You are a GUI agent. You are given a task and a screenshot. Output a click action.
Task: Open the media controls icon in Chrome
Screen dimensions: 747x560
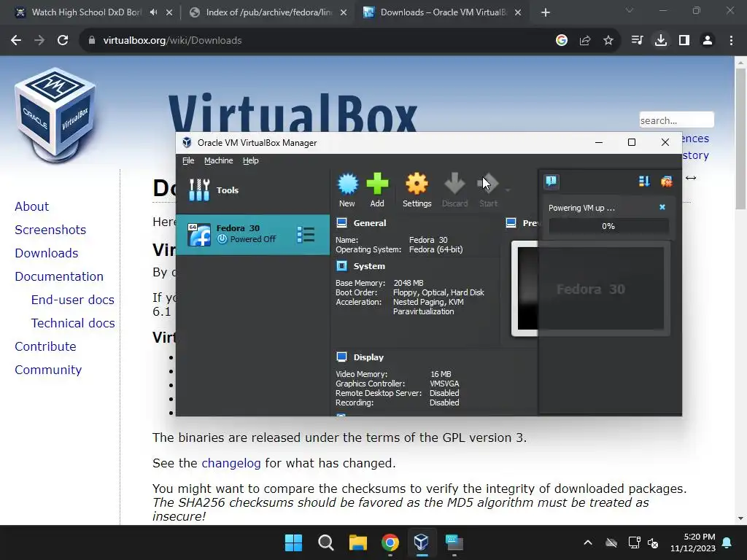[637, 41]
